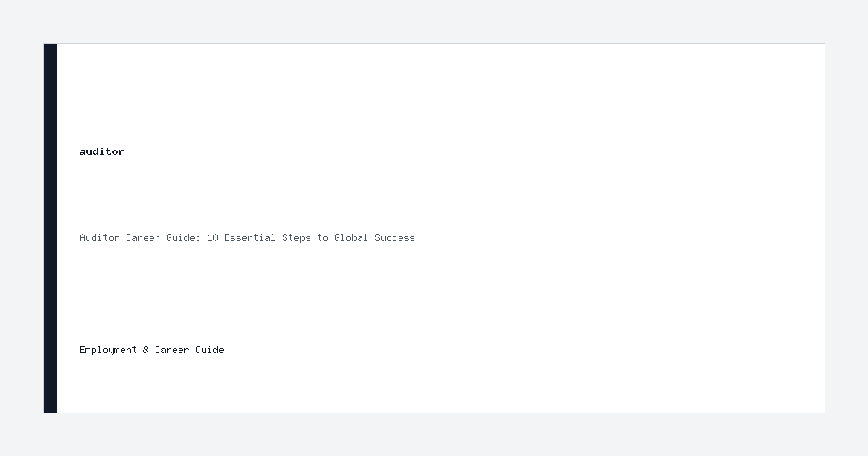This screenshot has width=868, height=456.
Task: Select the Employment & Career Guide category
Action: [x=152, y=350]
